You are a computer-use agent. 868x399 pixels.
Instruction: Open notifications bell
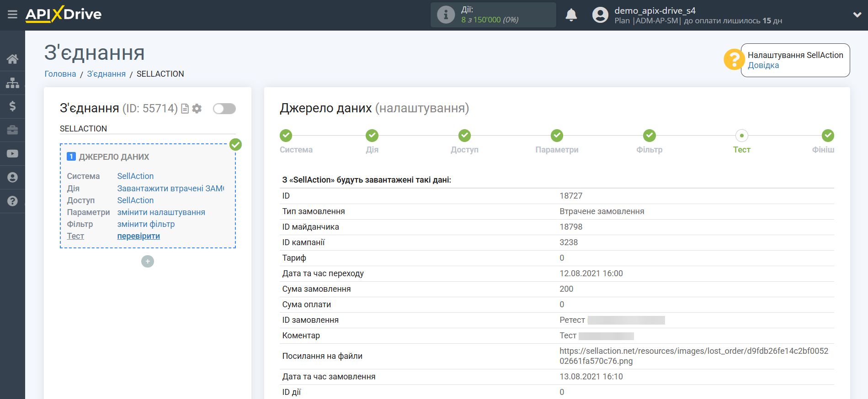(x=571, y=15)
